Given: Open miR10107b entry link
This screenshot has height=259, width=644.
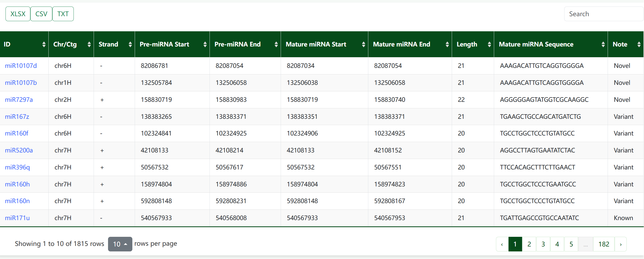Looking at the screenshot, I should 21,83.
